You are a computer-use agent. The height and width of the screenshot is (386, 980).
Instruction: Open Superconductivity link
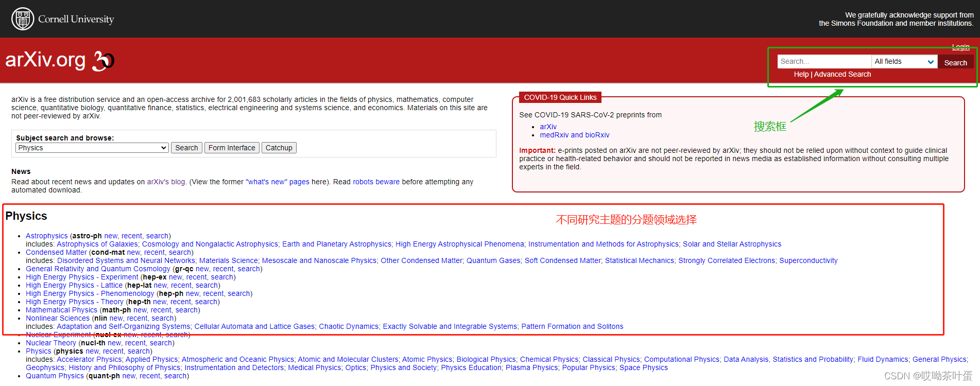coord(808,260)
